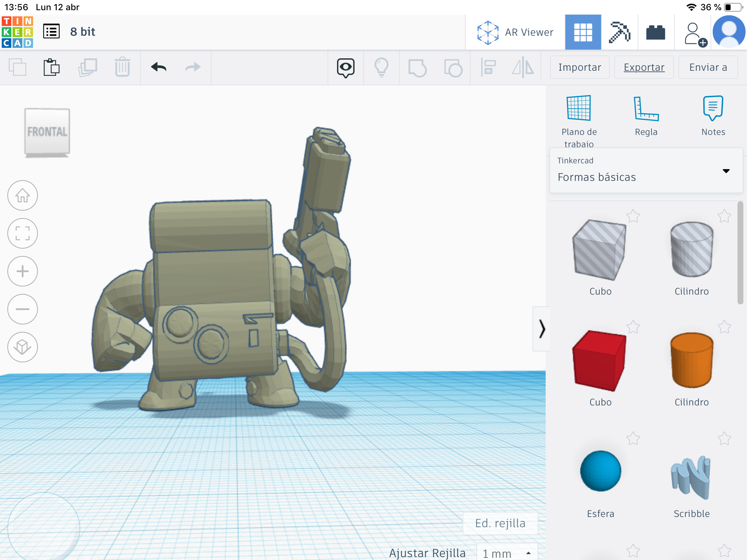Viewport: 747px width, 560px height.
Task: Zoom out with the minus button
Action: click(23, 309)
